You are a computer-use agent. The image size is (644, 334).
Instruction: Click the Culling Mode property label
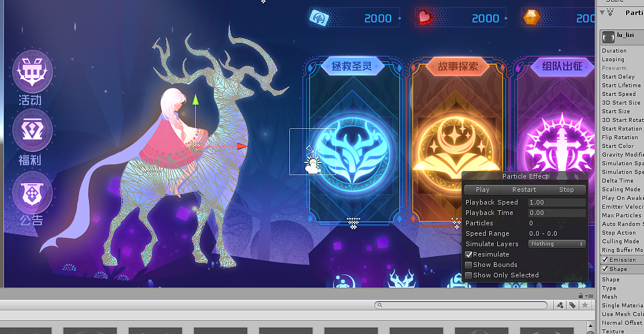click(620, 241)
